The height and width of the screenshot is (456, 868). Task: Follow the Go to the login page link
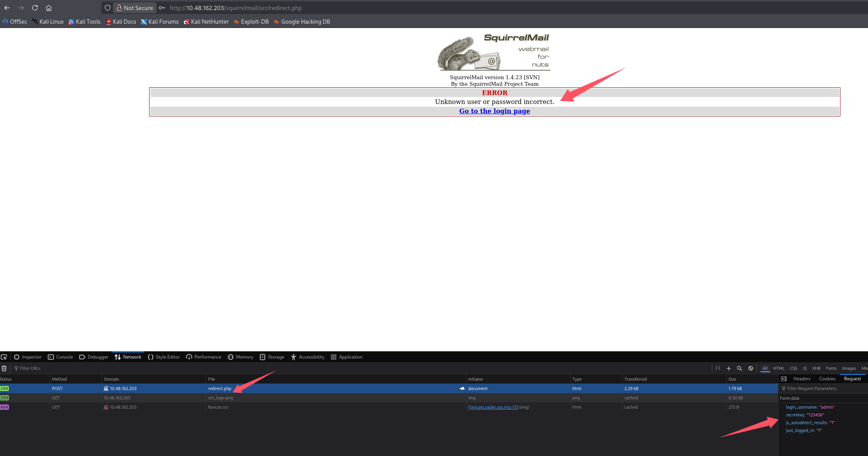point(494,111)
